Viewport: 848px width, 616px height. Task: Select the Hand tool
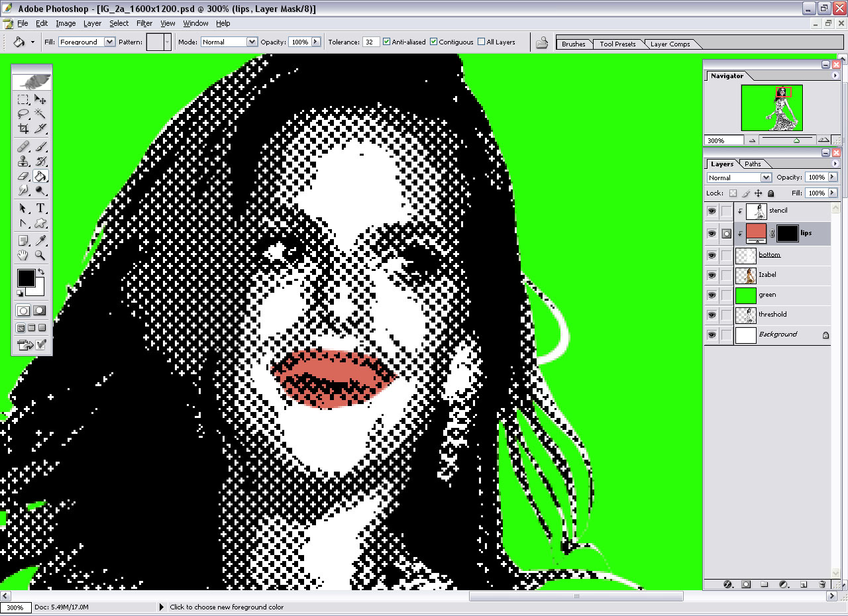(x=23, y=255)
